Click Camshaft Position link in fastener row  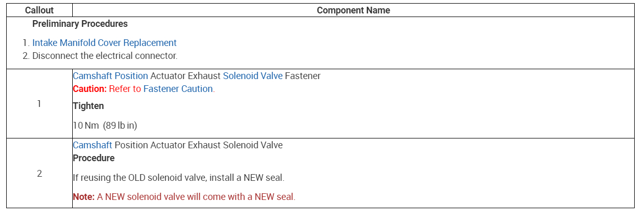pos(110,76)
